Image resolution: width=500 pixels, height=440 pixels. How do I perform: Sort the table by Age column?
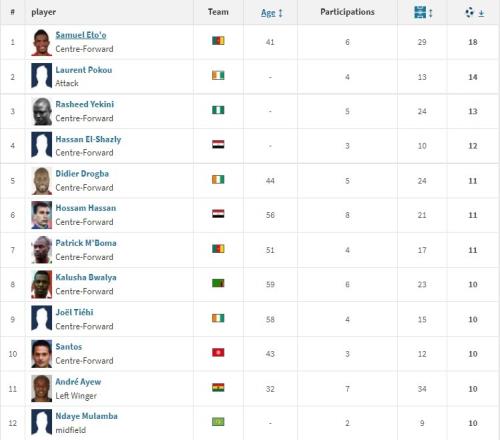pos(268,13)
